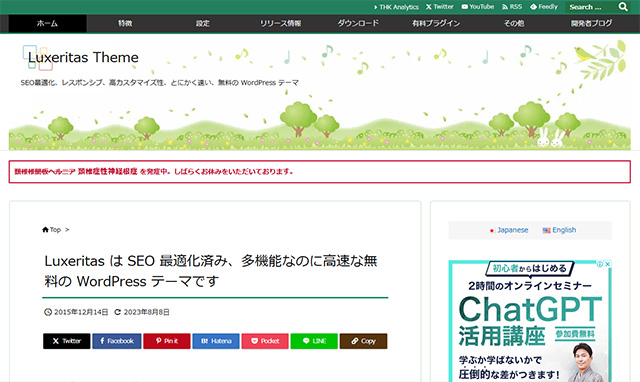Open the ダウンロード menu item
640x382 pixels.
(x=358, y=24)
